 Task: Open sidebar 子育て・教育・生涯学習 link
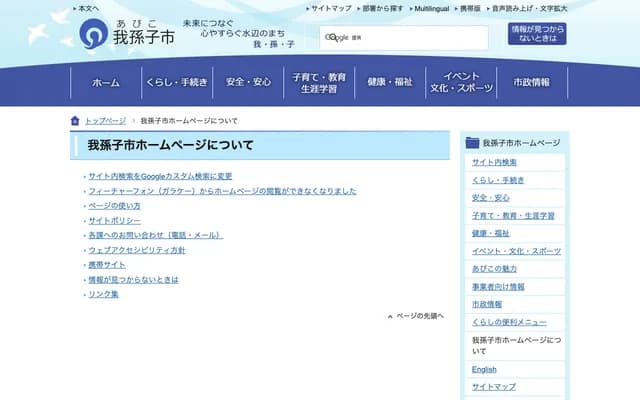pyautogui.click(x=513, y=216)
